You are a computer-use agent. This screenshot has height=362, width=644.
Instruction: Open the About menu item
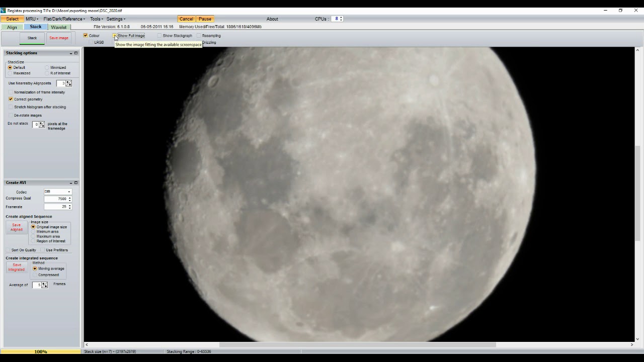click(x=272, y=19)
